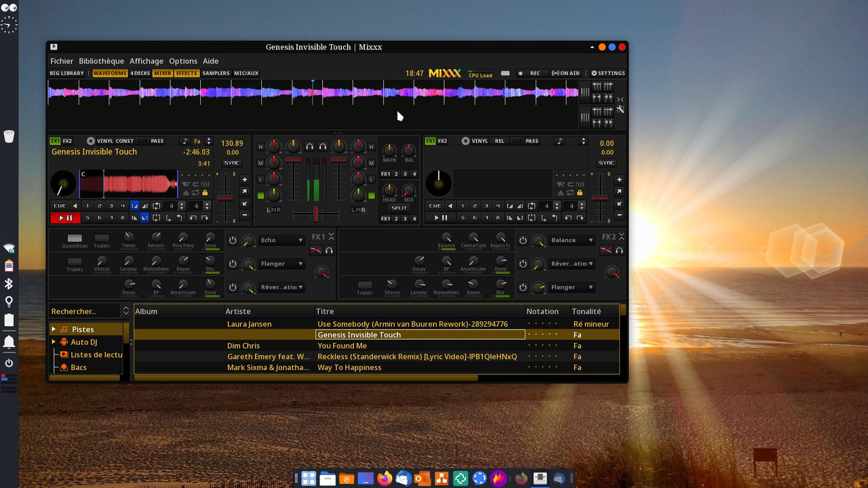Click the SPLIT headphone button

(399, 208)
